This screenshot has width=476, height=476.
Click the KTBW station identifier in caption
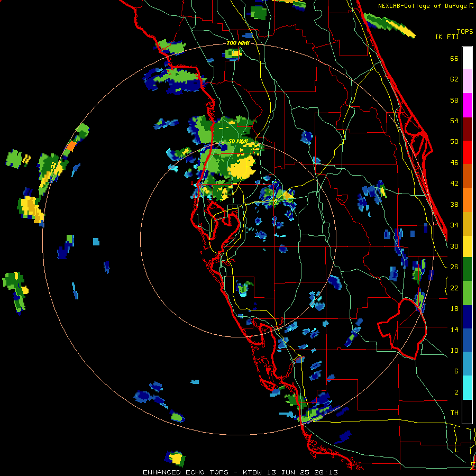(253, 472)
